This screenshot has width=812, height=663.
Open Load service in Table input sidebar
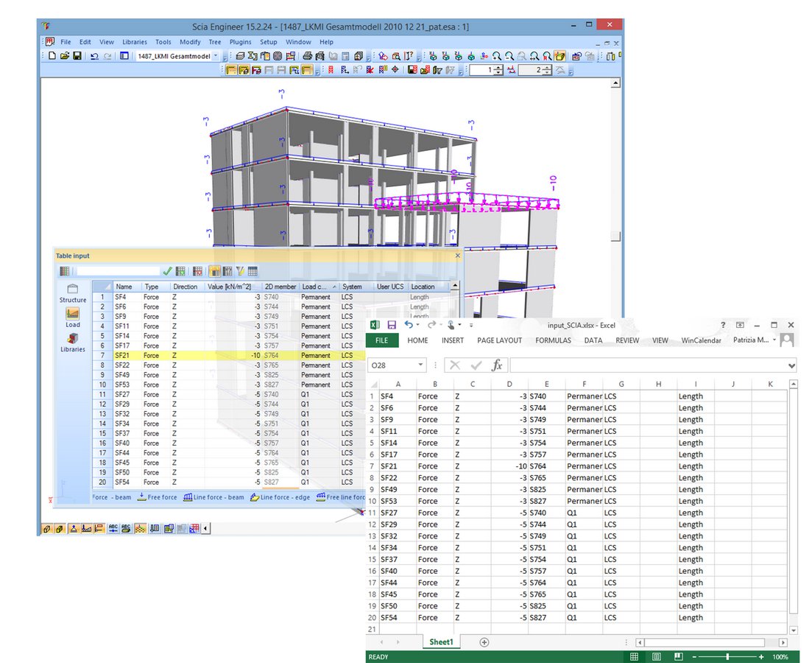(72, 318)
